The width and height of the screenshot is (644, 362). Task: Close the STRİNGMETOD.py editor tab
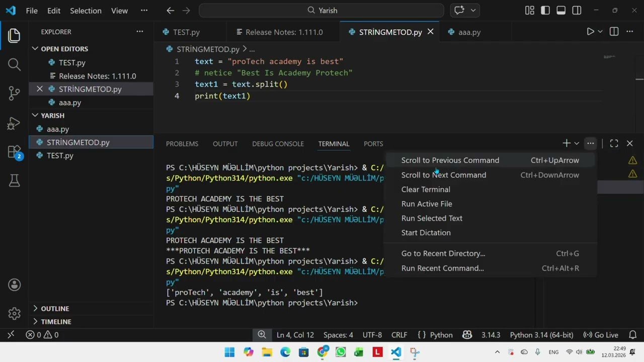pos(430,32)
